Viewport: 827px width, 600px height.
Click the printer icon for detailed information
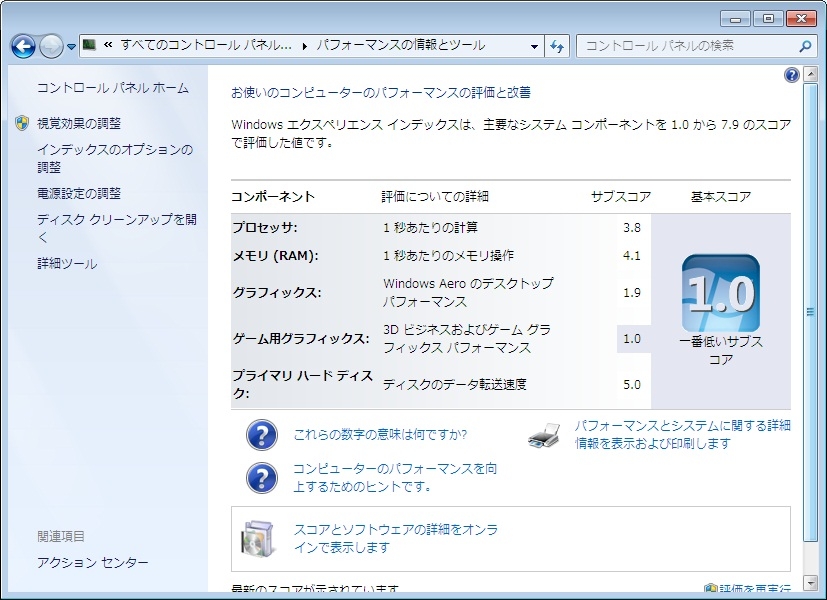[546, 434]
